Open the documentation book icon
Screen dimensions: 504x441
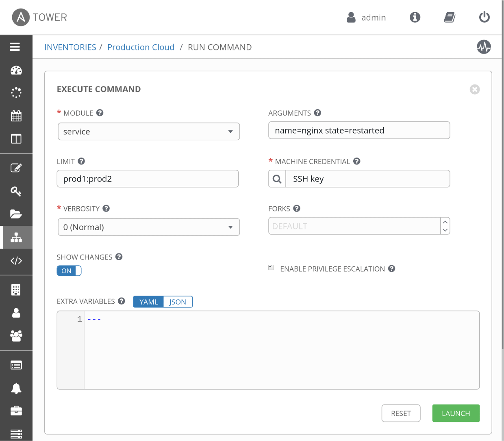[450, 17]
